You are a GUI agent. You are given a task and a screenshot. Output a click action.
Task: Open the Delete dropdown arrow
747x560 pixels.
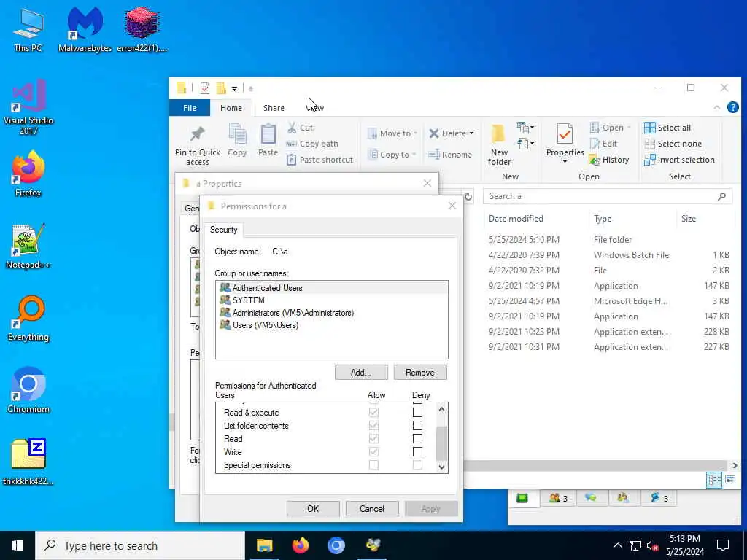point(471,133)
